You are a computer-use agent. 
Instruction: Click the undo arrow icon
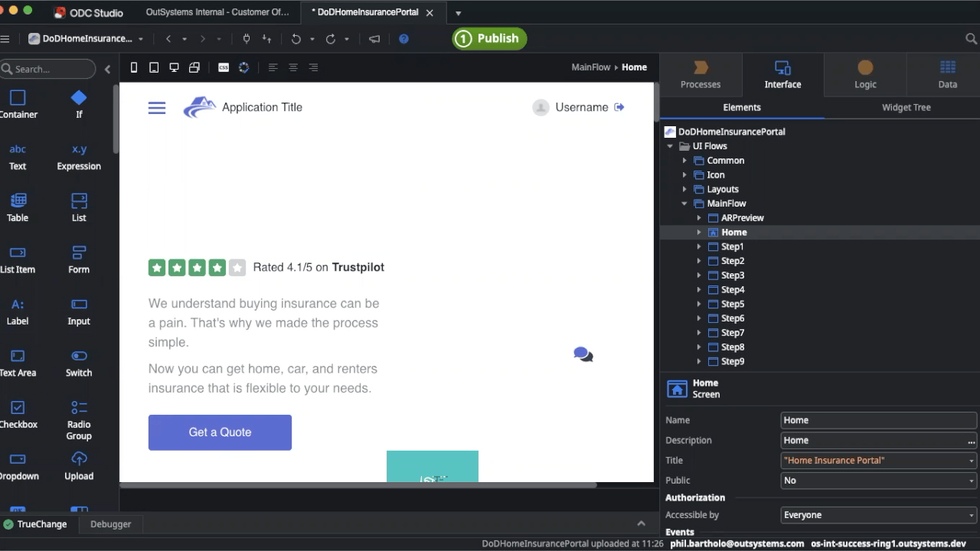coord(296,38)
